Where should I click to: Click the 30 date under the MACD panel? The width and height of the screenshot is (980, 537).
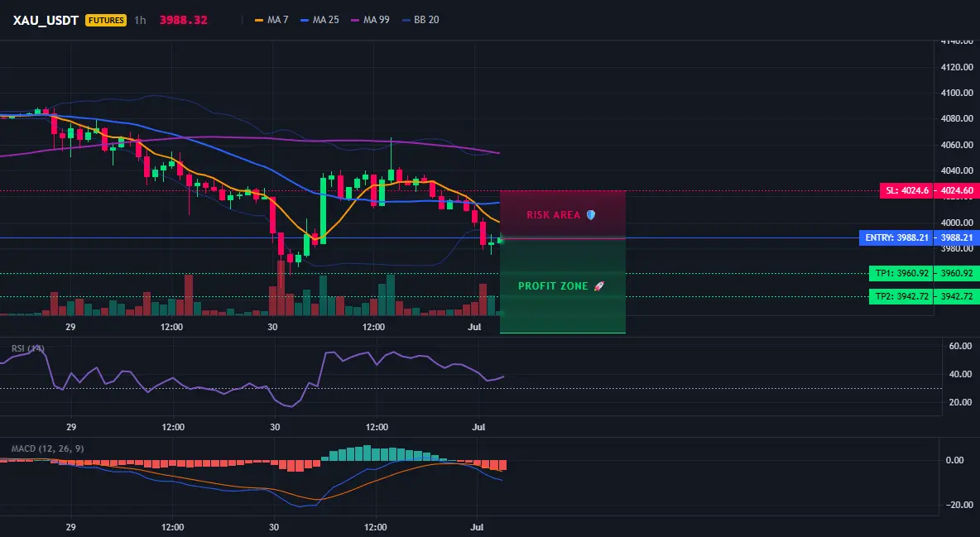point(274,527)
